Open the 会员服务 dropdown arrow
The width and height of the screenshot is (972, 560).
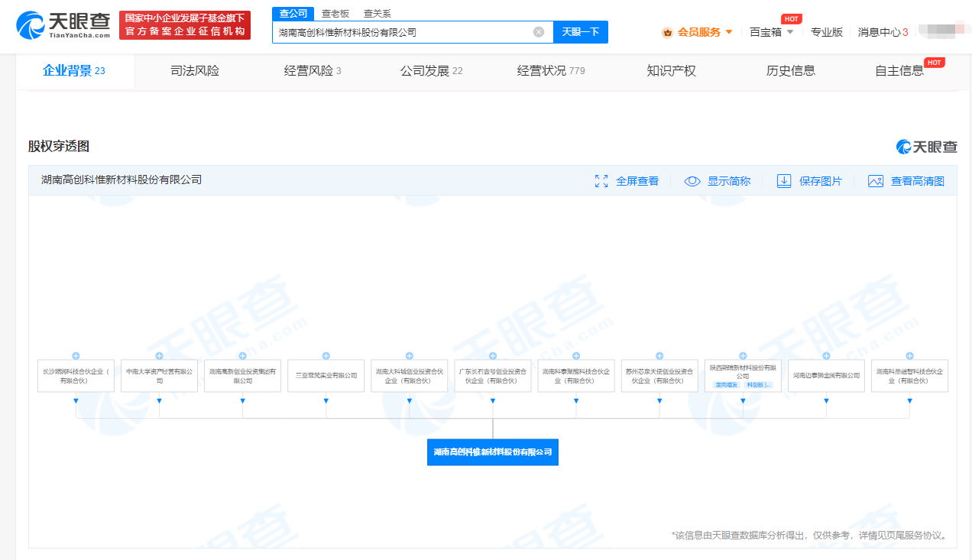[729, 32]
